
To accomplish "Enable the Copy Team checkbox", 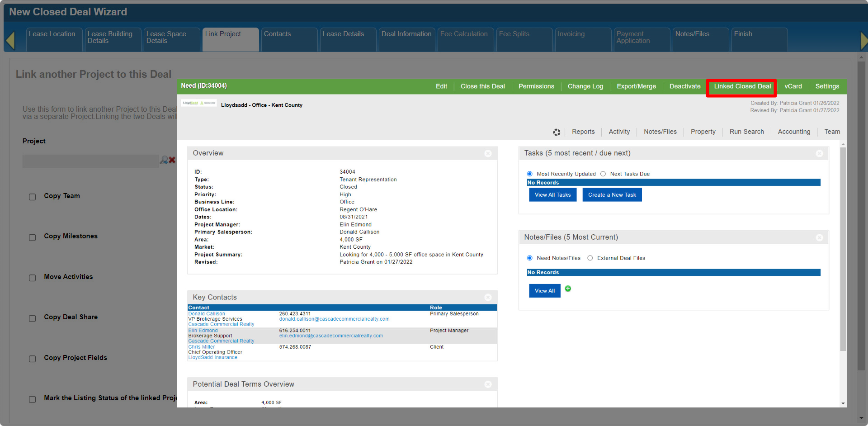I will pyautogui.click(x=33, y=197).
